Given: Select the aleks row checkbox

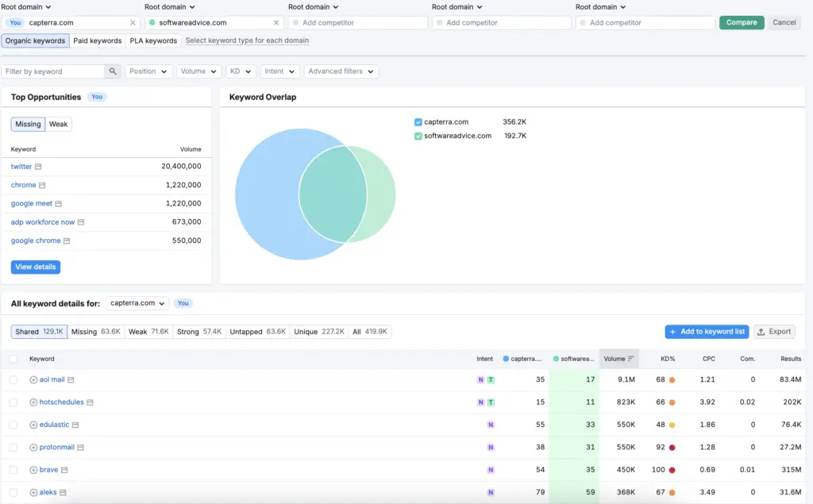Looking at the screenshot, I should tap(13, 493).
